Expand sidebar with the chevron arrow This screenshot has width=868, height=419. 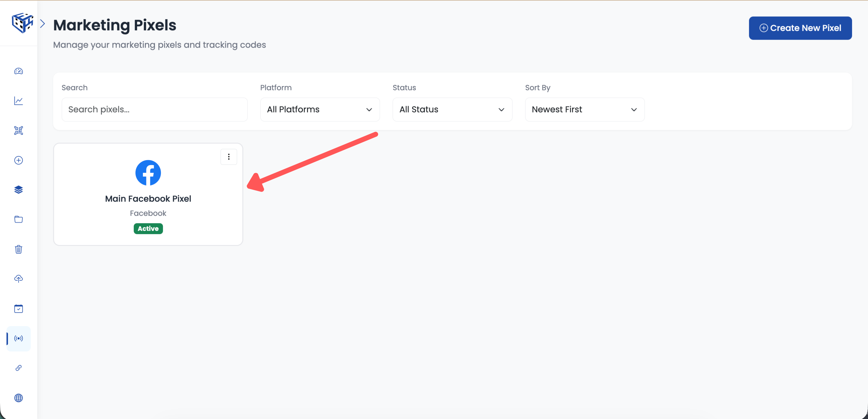43,24
